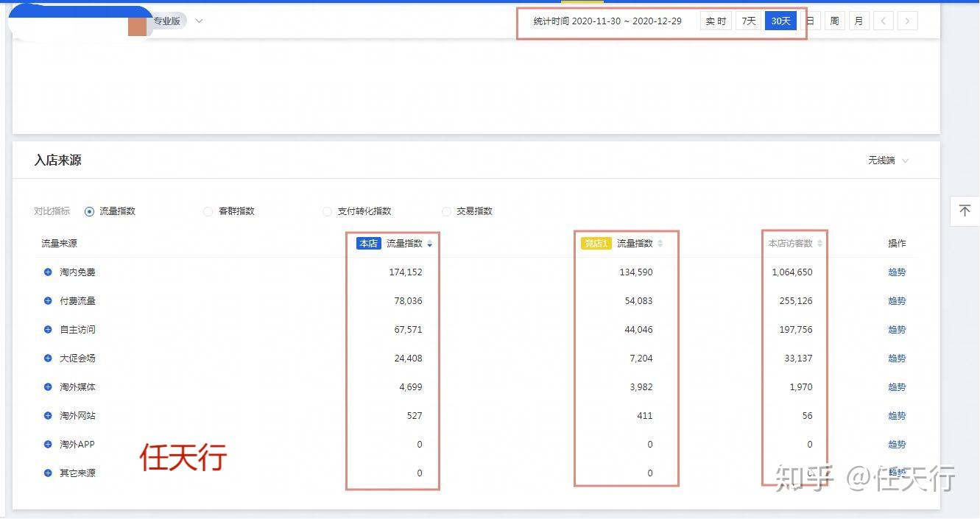980x519 pixels.
Task: Click the 本店 value 527
Action: pos(415,416)
